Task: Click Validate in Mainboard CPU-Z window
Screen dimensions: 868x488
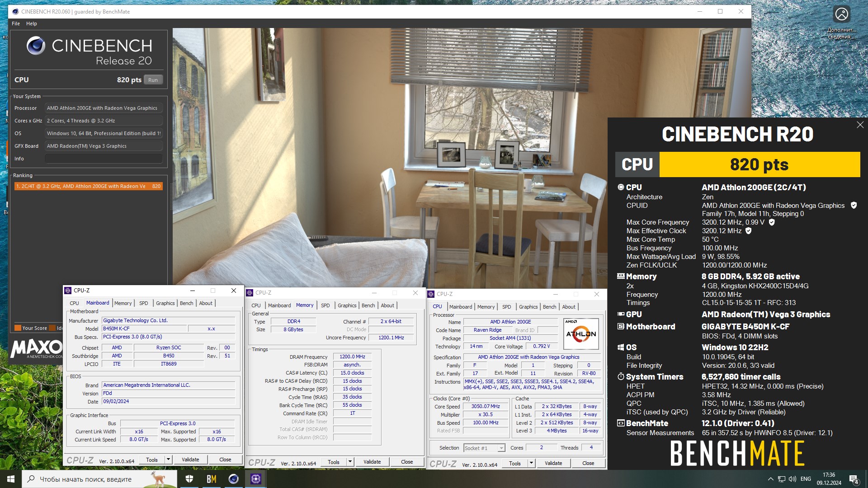Action: [x=190, y=460]
